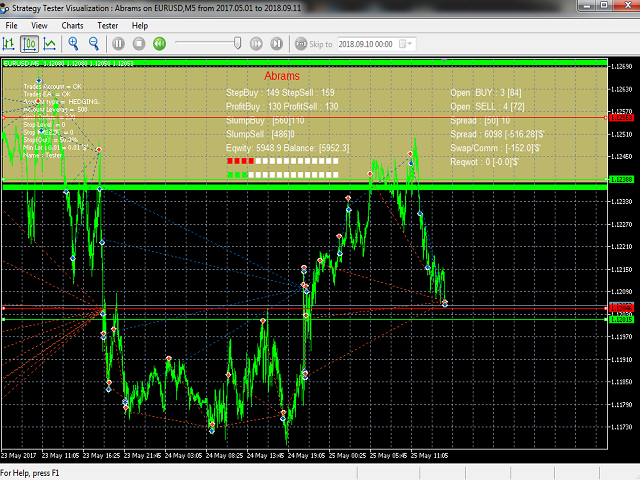Open the Help menu
The width and height of the screenshot is (640, 480).
140,25
